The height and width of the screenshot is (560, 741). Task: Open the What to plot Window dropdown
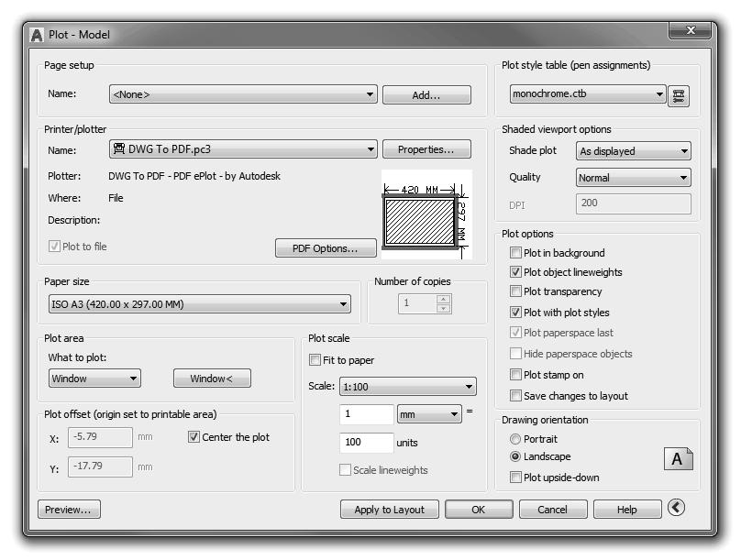tap(94, 379)
